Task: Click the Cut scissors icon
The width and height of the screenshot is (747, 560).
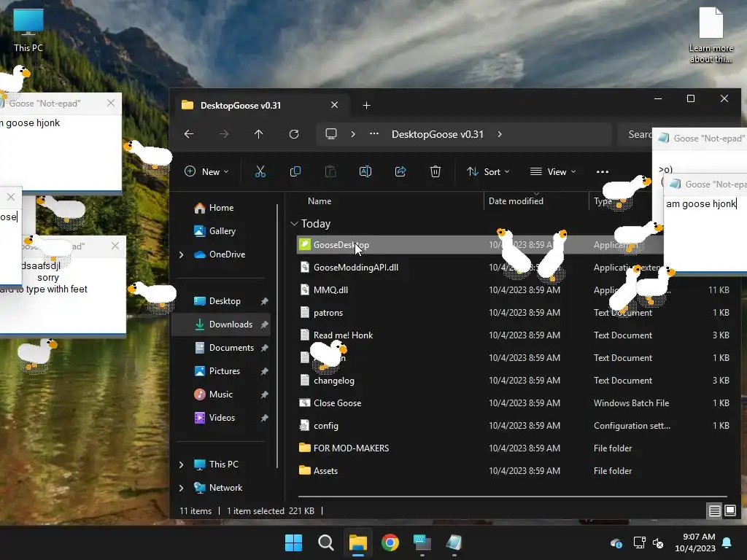Action: point(260,171)
